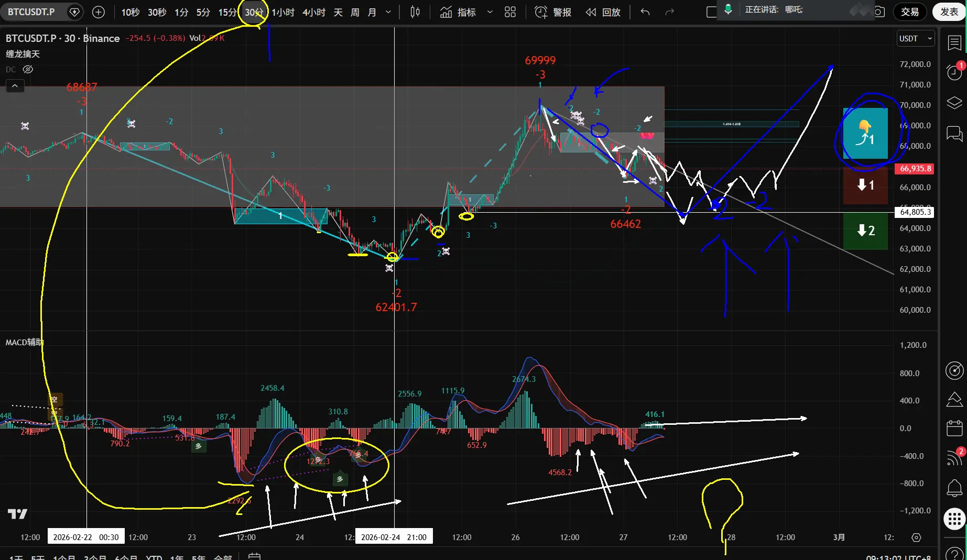Click the green down-arrow 2 box
The height and width of the screenshot is (560, 967).
pyautogui.click(x=865, y=230)
